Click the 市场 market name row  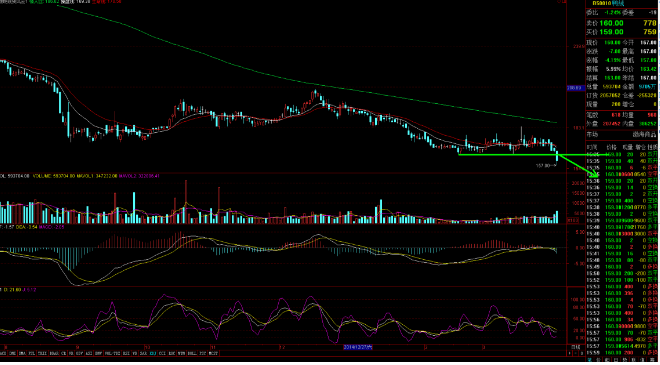point(622,134)
